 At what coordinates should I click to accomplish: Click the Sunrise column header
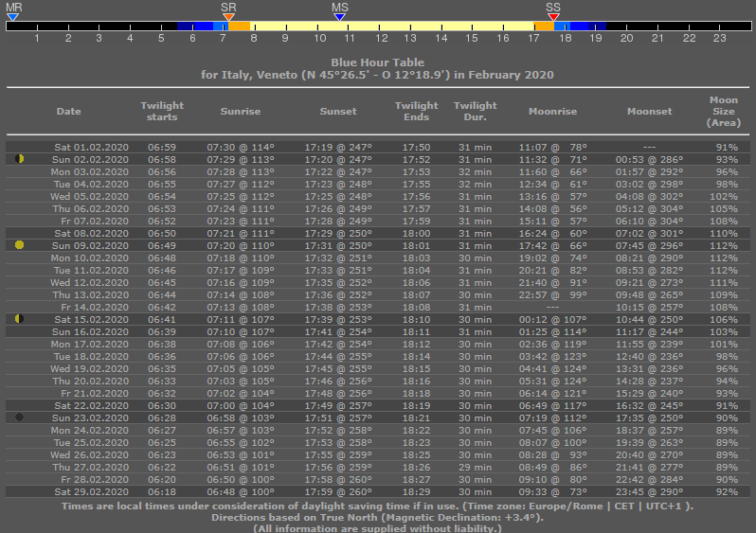click(241, 112)
